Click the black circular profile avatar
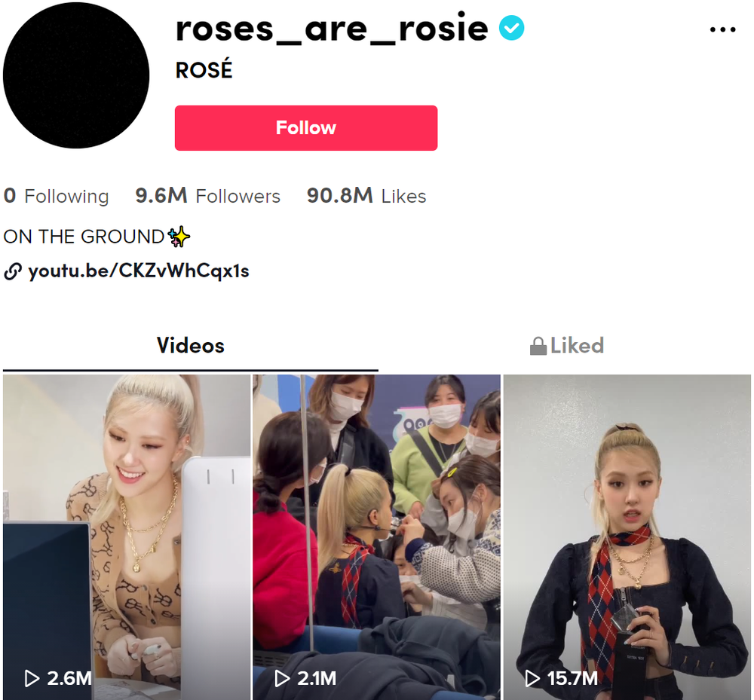 [76, 75]
